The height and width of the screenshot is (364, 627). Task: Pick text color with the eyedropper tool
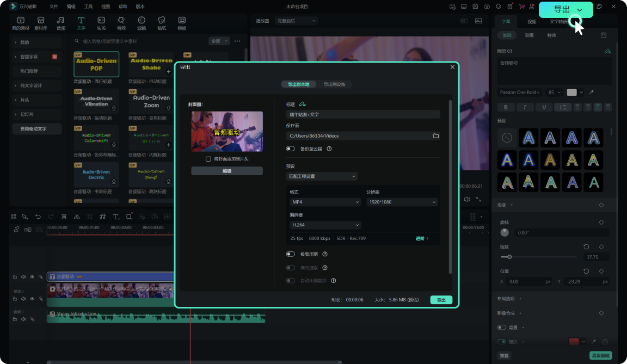point(592,92)
